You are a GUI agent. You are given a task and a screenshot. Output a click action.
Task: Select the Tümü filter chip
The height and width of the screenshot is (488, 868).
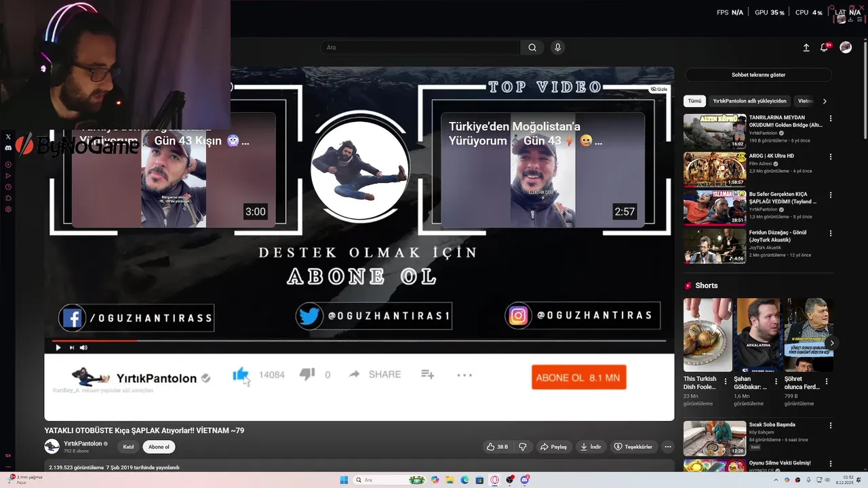(x=695, y=101)
